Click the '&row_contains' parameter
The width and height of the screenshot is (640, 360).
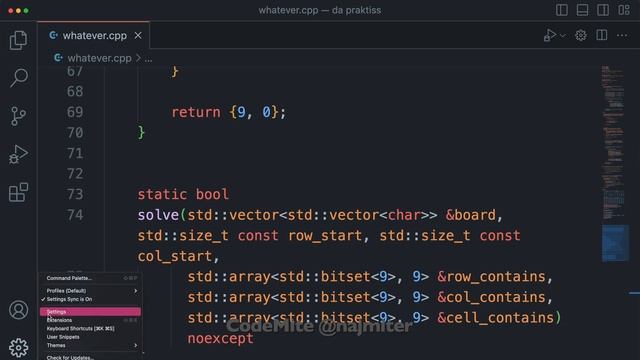click(491, 277)
